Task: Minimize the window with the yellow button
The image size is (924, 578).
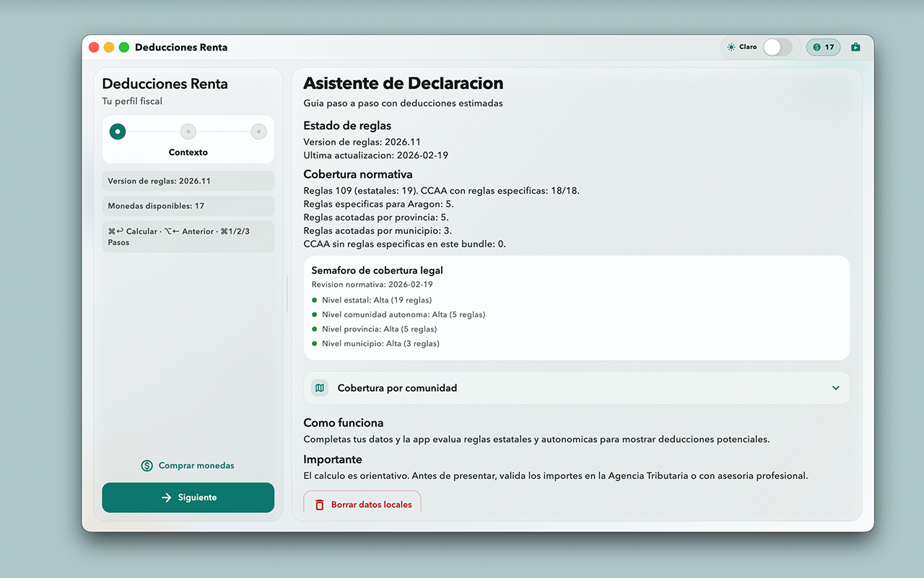Action: 109,47
